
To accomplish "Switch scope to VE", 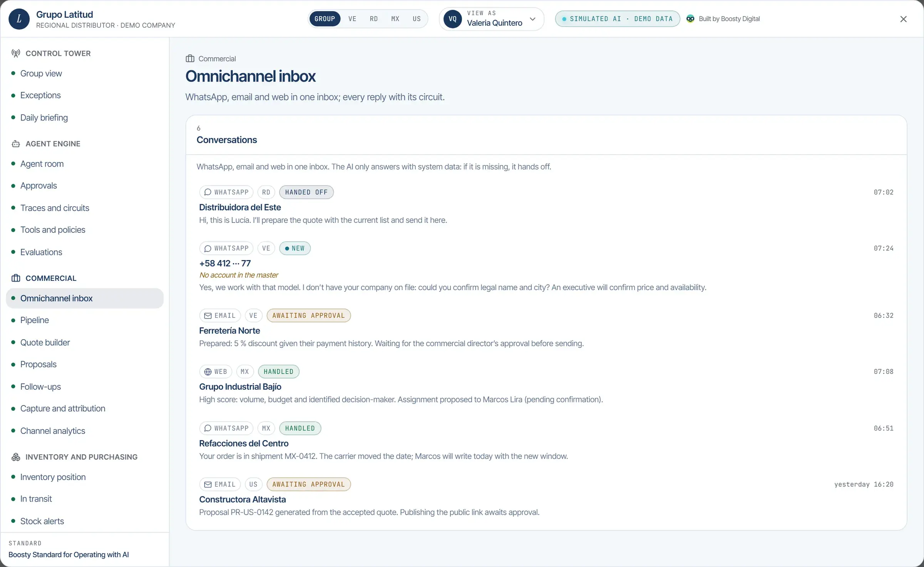I will point(352,19).
